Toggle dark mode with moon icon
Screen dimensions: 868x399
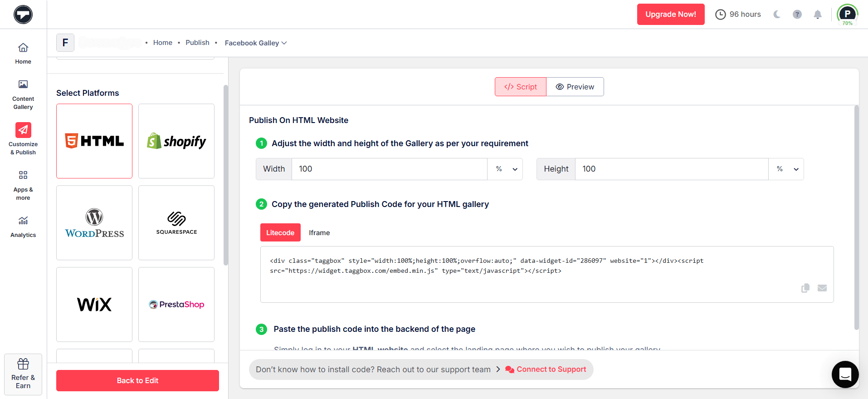777,15
